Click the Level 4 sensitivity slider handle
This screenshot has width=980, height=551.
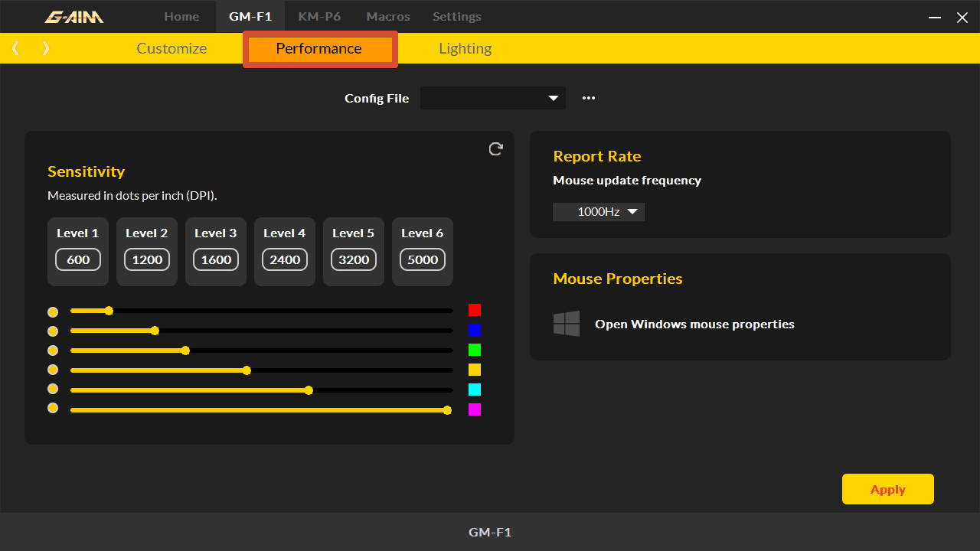coord(247,370)
